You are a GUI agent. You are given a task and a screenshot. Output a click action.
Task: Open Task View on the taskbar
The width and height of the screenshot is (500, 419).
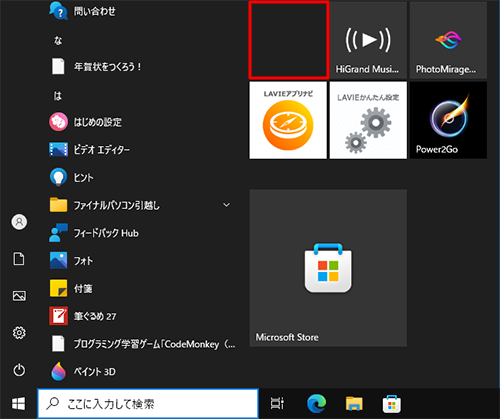277,403
